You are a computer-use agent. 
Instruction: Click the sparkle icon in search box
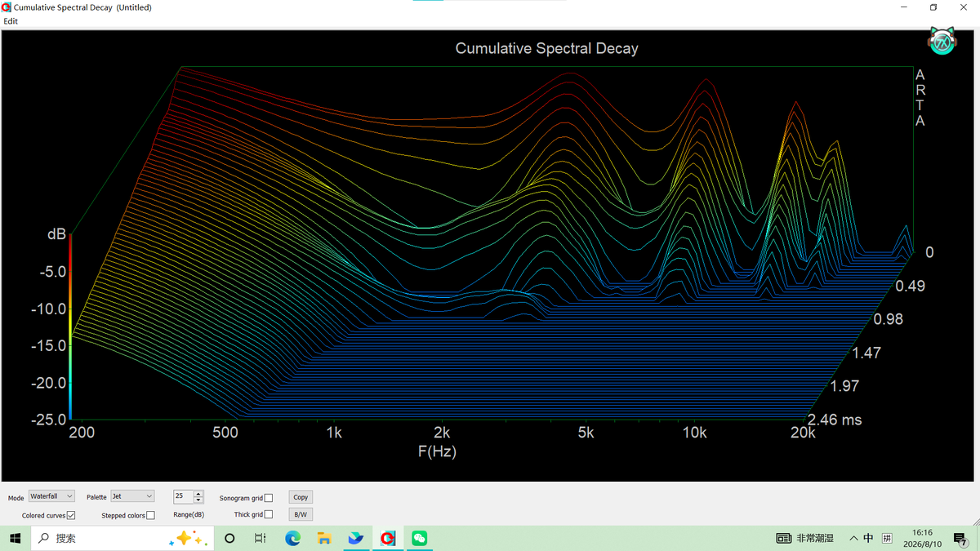point(189,539)
